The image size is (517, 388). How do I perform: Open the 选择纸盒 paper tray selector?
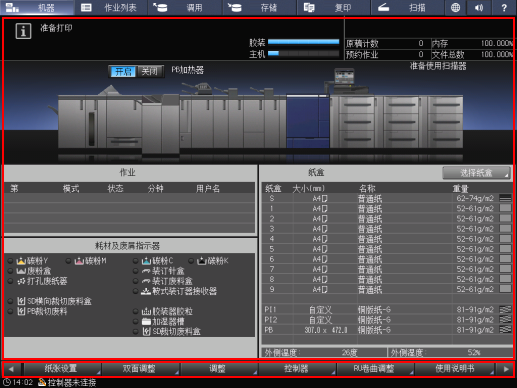point(476,173)
